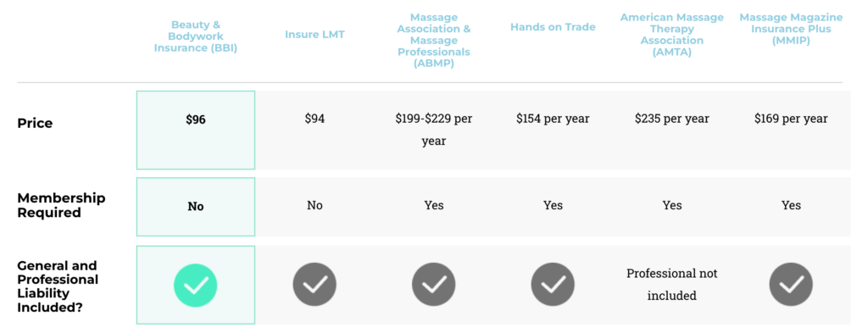This screenshot has height=333, width=868.
Task: Click the gray checkmark in MMIP column
Action: [x=791, y=285]
